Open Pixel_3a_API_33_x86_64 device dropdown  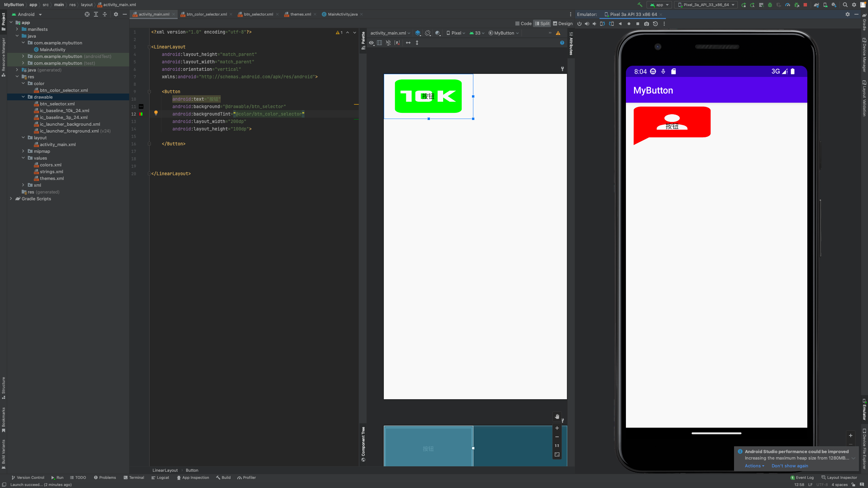(706, 5)
